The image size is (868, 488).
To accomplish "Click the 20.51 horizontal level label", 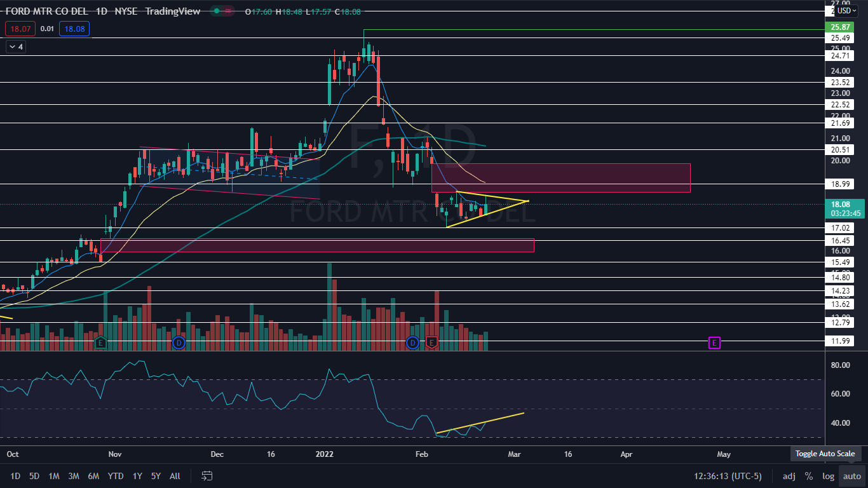I will [840, 150].
